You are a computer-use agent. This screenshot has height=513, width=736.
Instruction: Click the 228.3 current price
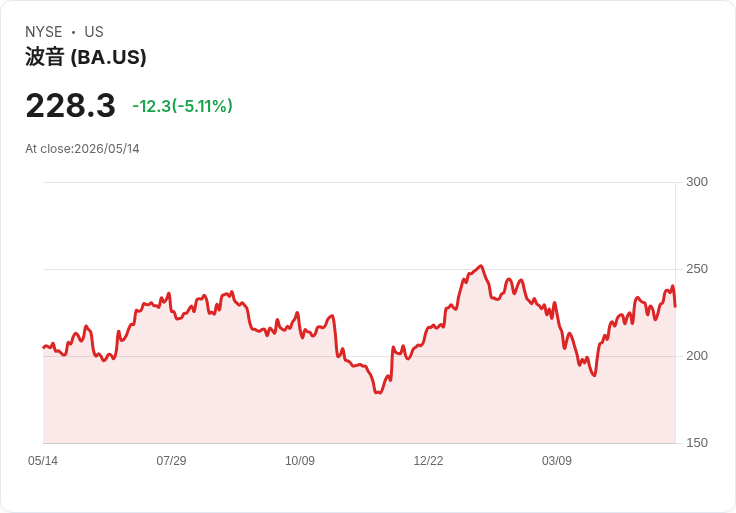click(70, 106)
